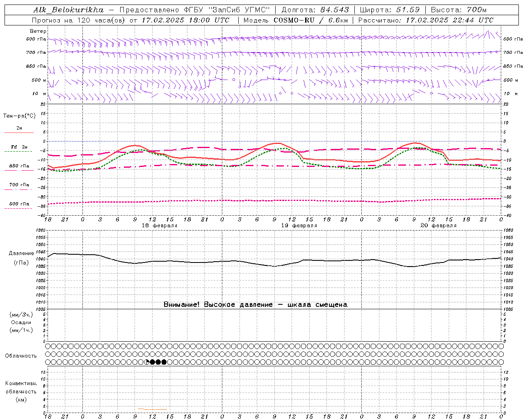Click the Конвективн. облачность label
Image resolution: width=525 pixels, height=420 pixels.
21,388
